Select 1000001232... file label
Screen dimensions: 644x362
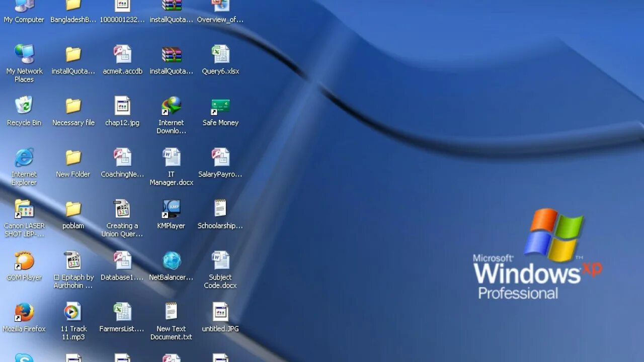(122, 20)
